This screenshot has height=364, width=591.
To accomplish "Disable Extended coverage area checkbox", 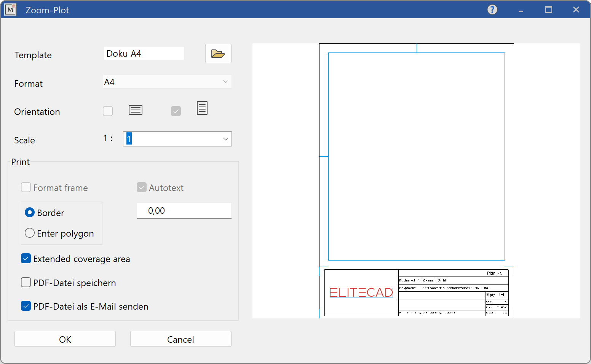I will pos(26,259).
